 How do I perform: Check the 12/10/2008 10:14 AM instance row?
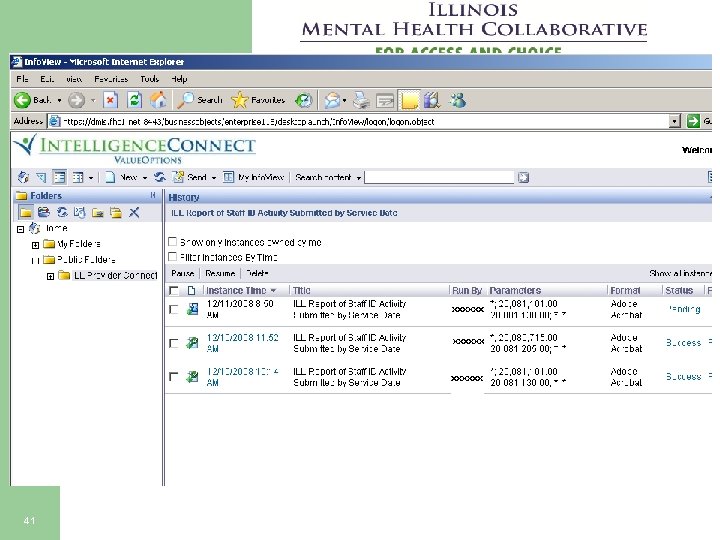[x=174, y=377]
